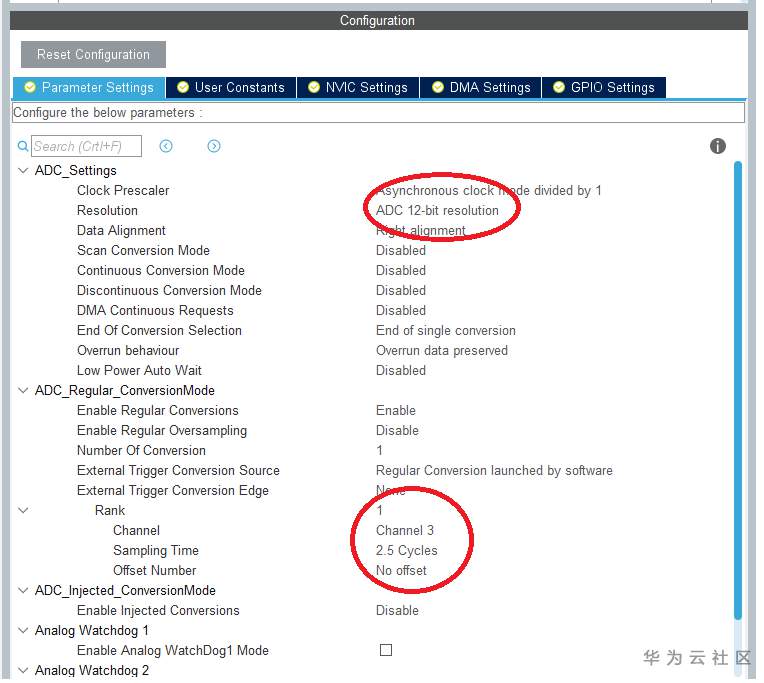This screenshot has width=764, height=683.
Task: Click the Resolution parameter label
Action: pyautogui.click(x=107, y=210)
